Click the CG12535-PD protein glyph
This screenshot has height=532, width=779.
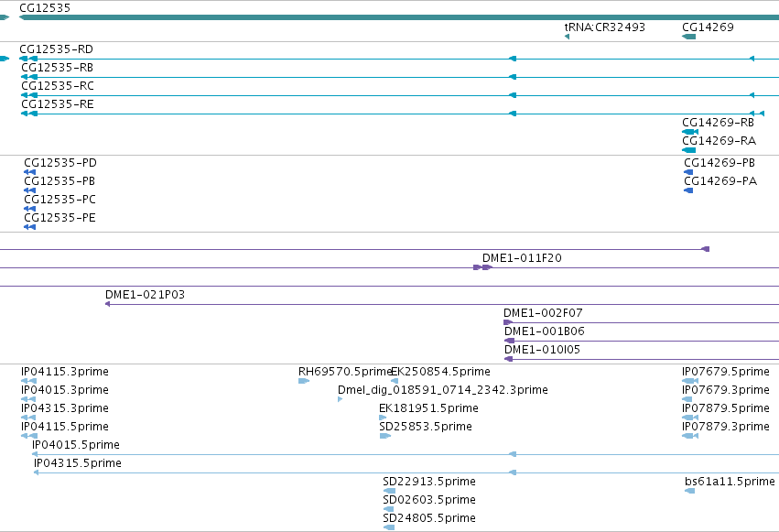30,172
